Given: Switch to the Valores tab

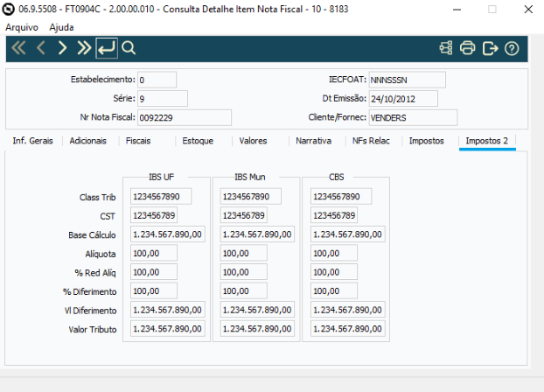Looking at the screenshot, I should (253, 141).
